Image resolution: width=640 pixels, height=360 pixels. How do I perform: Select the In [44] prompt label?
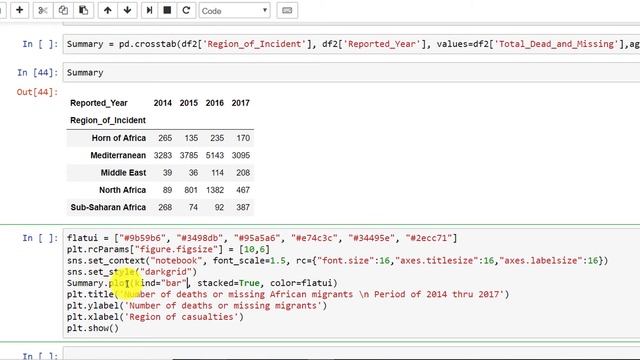(37, 73)
